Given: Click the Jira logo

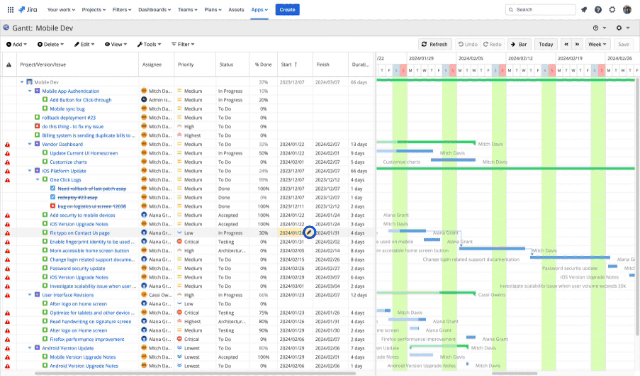Looking at the screenshot, I should 28,9.
